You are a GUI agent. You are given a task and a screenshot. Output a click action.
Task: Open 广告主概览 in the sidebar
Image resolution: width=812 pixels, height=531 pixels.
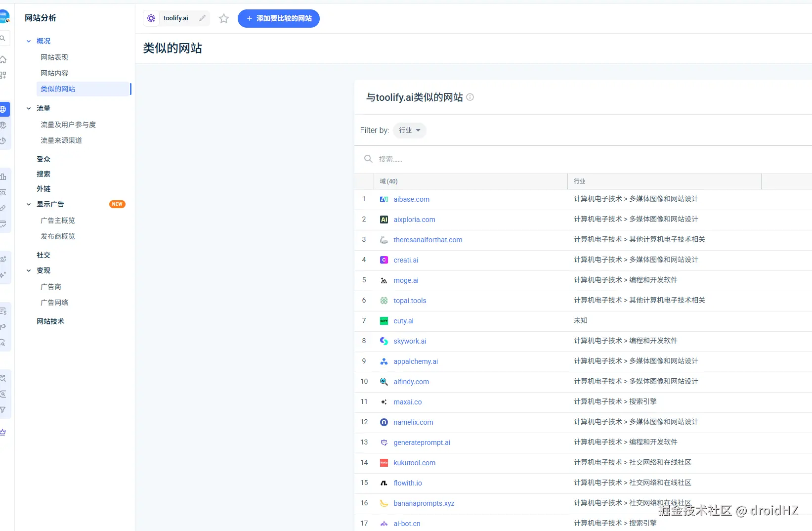click(58, 221)
